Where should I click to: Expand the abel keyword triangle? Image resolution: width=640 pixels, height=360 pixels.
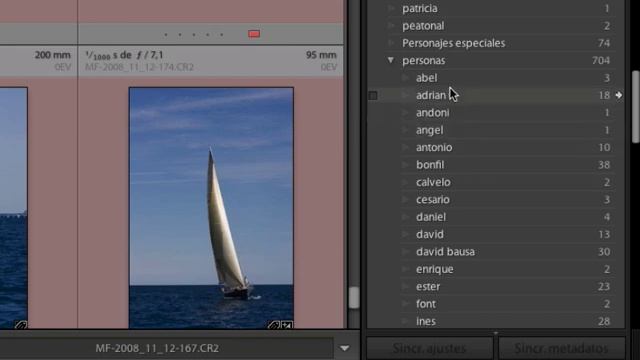[405, 78]
